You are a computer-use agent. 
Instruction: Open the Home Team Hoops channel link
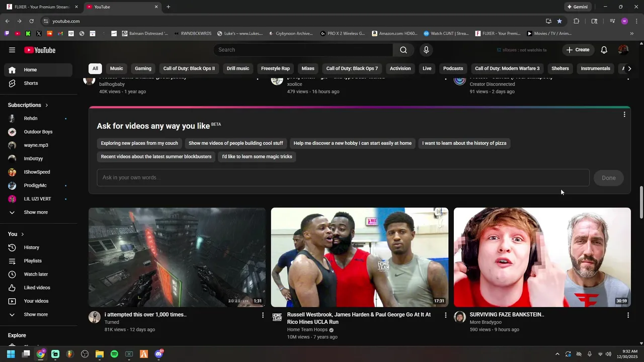(x=307, y=330)
